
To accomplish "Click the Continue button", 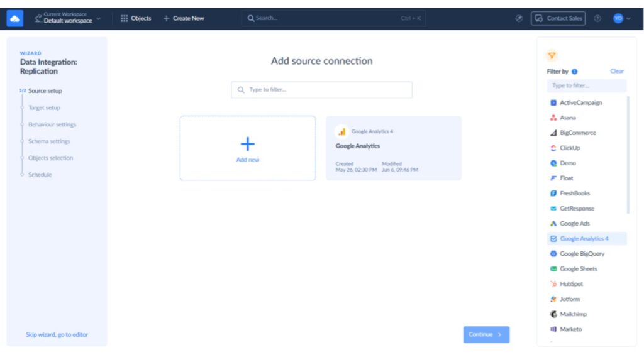I will pyautogui.click(x=486, y=334).
